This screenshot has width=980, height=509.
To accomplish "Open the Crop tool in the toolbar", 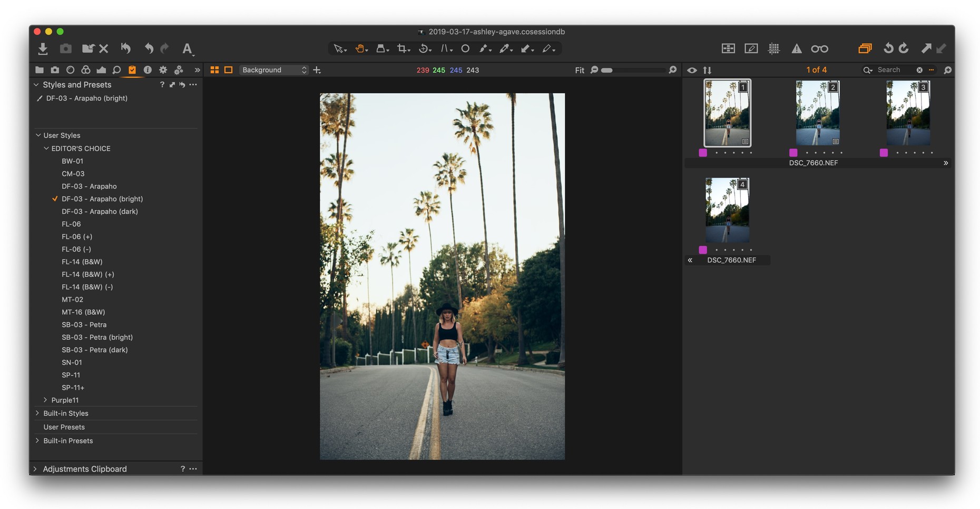I will tap(402, 48).
